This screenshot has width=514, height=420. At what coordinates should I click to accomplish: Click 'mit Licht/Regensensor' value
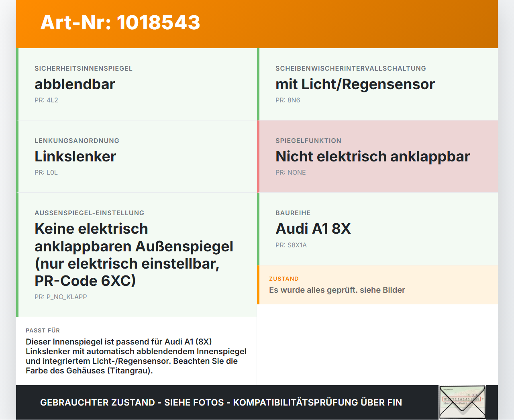click(x=355, y=84)
